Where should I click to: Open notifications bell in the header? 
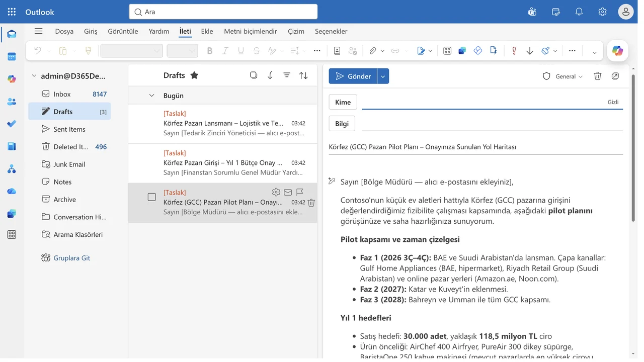pyautogui.click(x=579, y=12)
